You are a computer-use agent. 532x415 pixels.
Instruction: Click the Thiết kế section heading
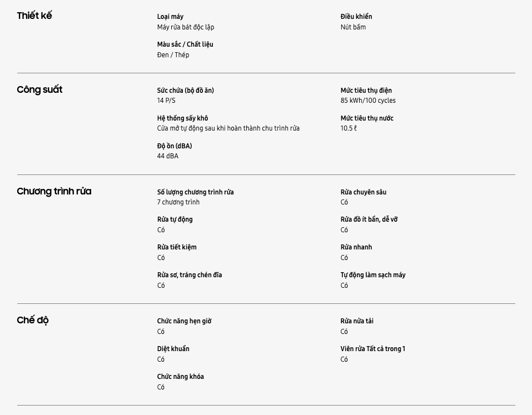(x=34, y=16)
